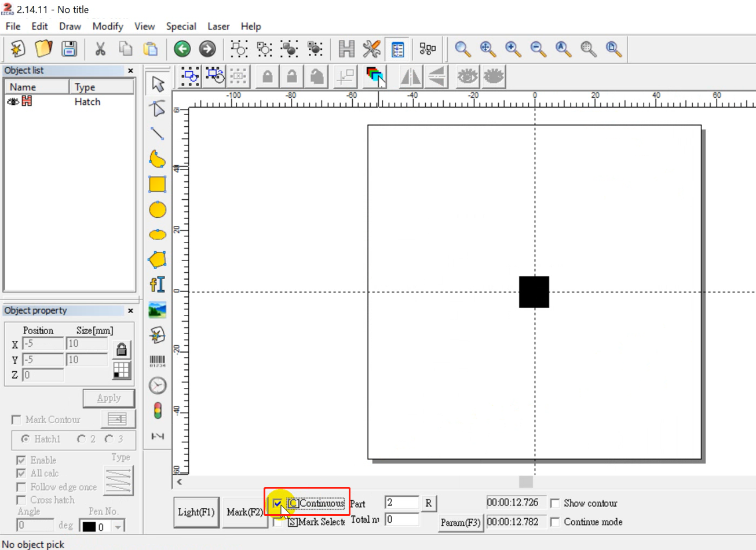Screen dimensions: 756x550
Task: Click the Zoom in magnifier with a plus
Action: (x=513, y=49)
